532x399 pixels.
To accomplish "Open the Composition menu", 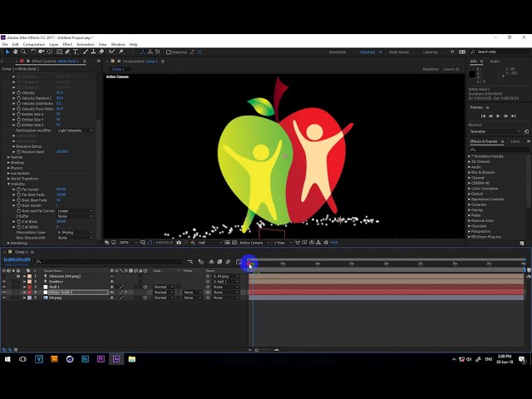I will click(34, 44).
